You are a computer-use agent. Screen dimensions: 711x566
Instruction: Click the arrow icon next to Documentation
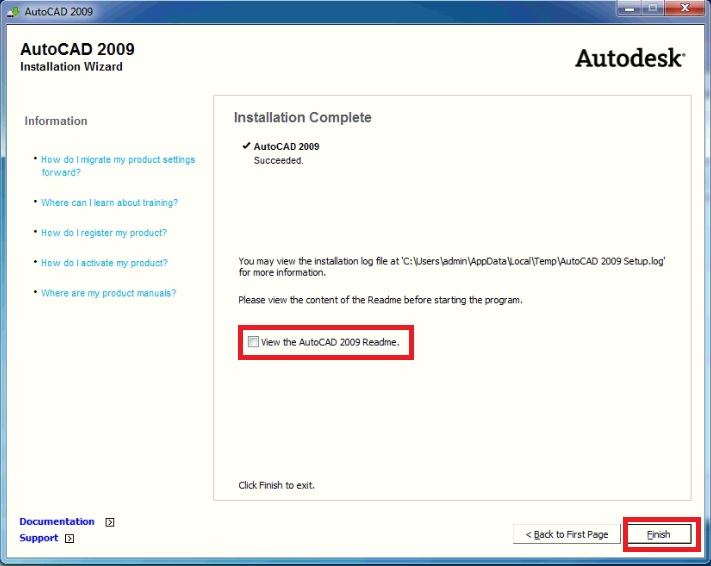pos(110,522)
